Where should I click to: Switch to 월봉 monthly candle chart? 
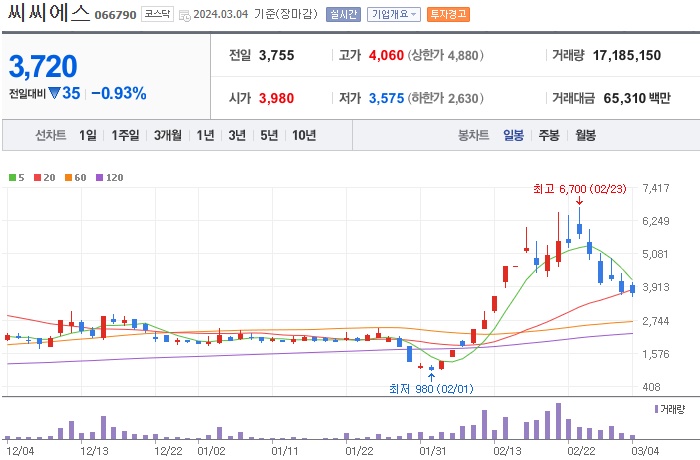[585, 135]
